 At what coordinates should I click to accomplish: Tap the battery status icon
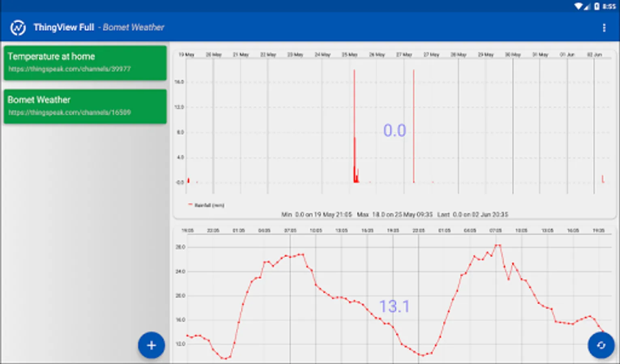pyautogui.click(x=597, y=6)
